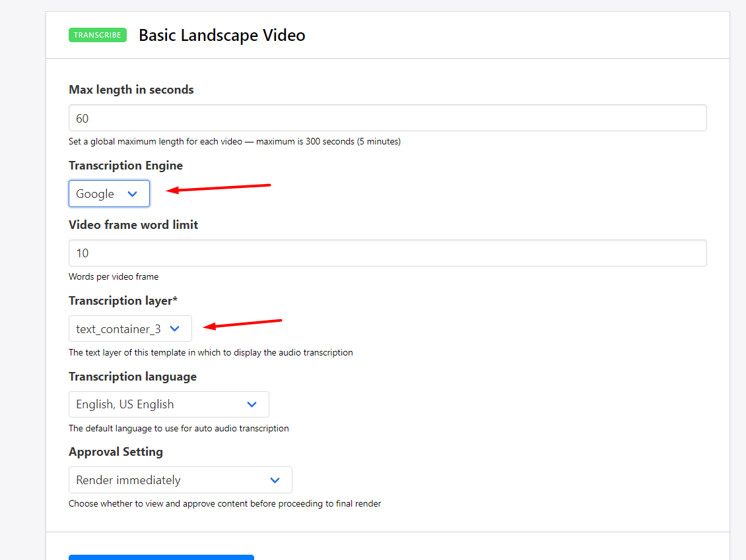Click the Basic Landscape Video heading
The height and width of the screenshot is (560, 746).
(x=222, y=36)
